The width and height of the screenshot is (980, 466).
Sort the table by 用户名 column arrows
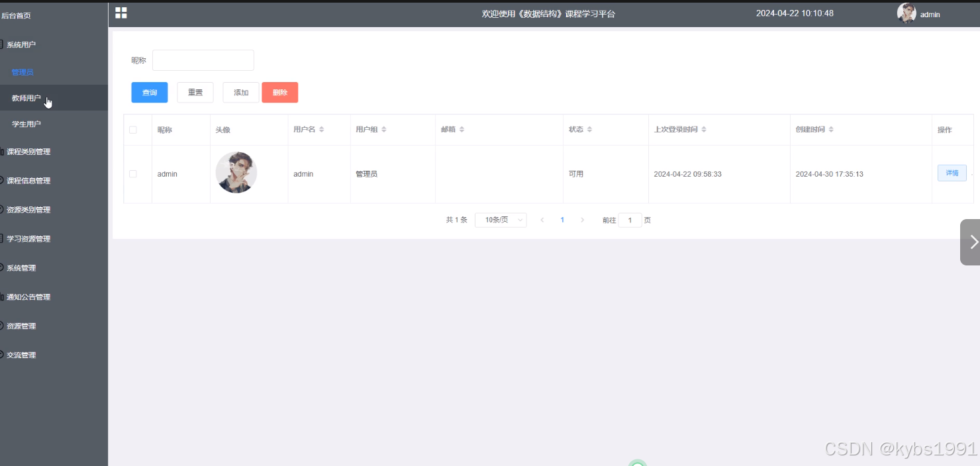point(322,130)
